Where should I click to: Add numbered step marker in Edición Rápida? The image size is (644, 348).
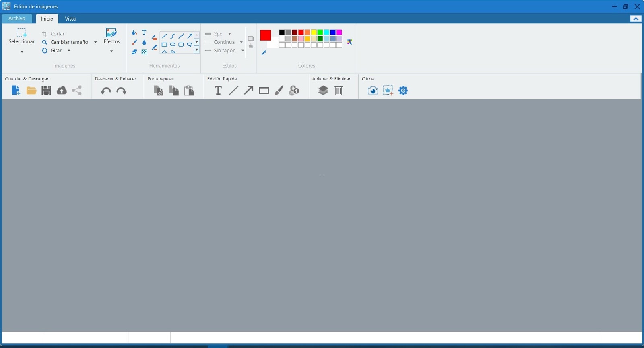[x=294, y=91]
